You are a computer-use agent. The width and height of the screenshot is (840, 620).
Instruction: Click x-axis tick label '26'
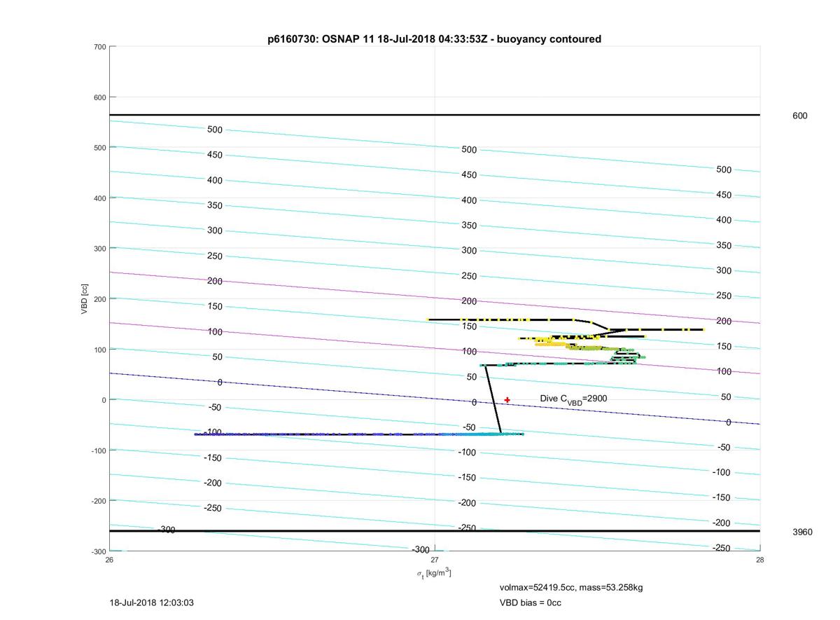coord(109,560)
